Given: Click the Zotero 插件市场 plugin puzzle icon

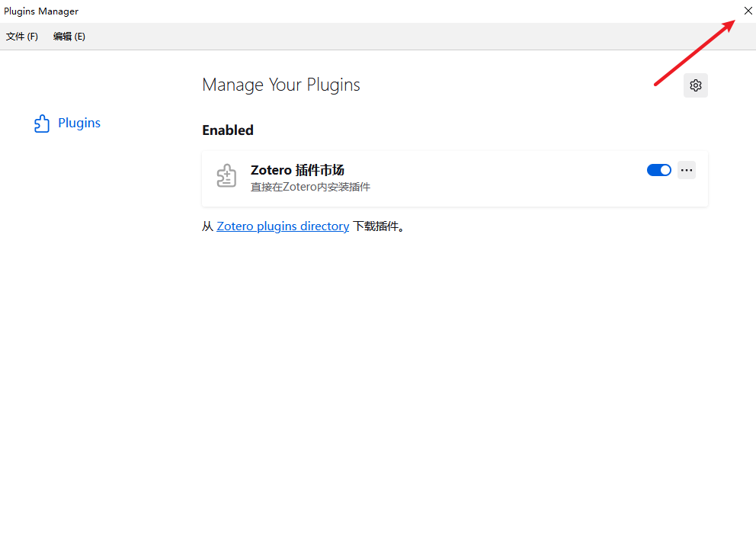Looking at the screenshot, I should click(226, 176).
